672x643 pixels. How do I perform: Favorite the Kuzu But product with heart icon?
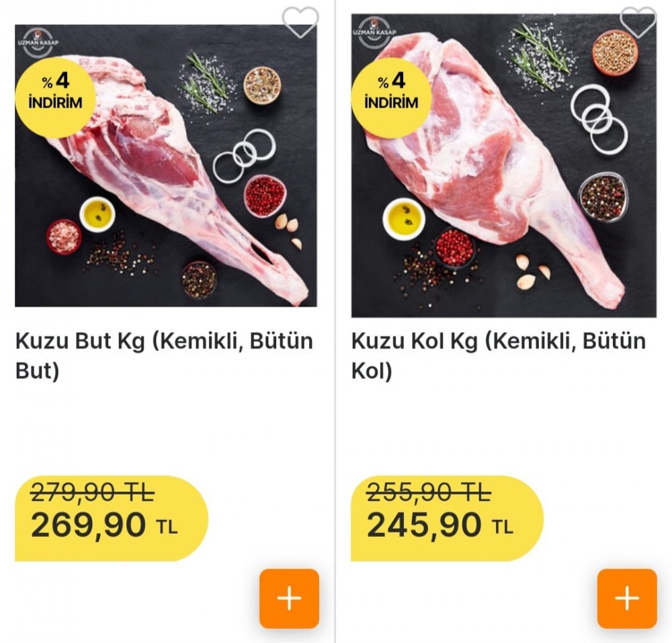[300, 22]
